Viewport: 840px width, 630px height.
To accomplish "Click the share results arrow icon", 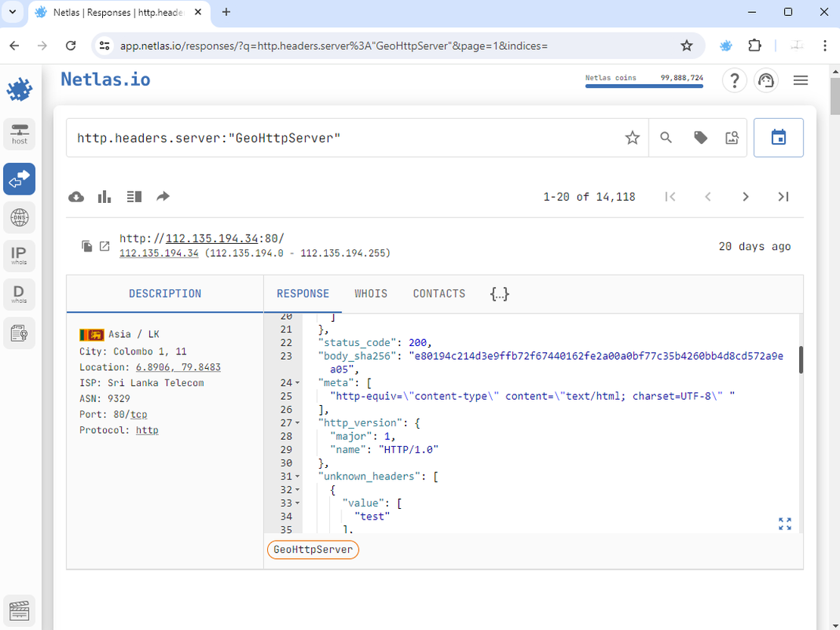I will 163,197.
